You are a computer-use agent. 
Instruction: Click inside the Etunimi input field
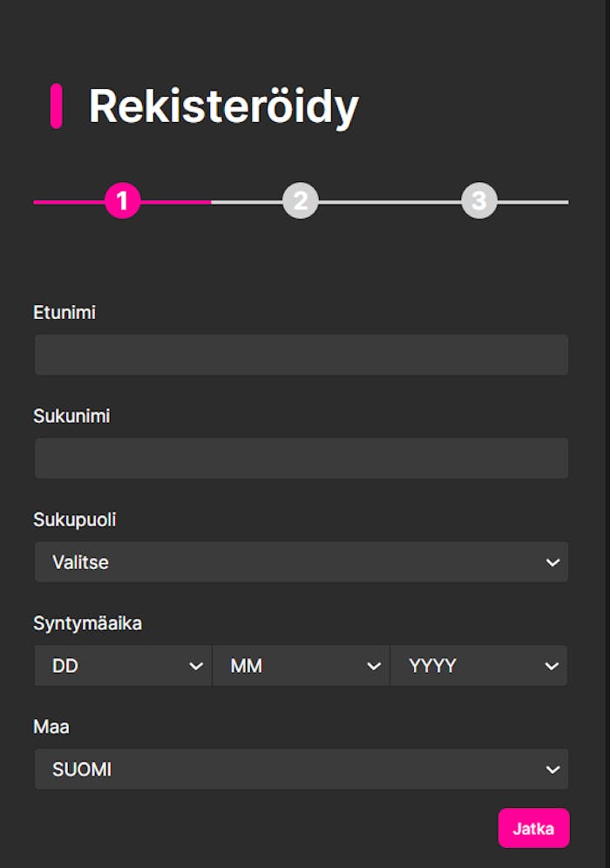click(301, 355)
